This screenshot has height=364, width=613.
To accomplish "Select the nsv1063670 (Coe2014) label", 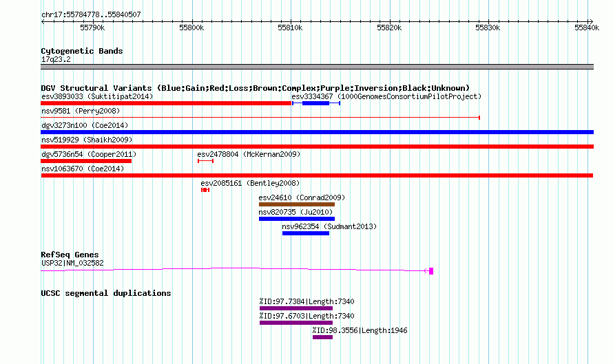I will click(x=83, y=169).
